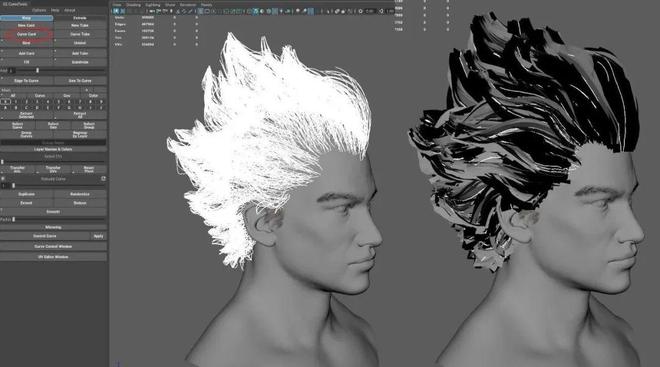Open the Help menu in GS CurveTools
This screenshot has height=367, width=660.
pos(55,10)
